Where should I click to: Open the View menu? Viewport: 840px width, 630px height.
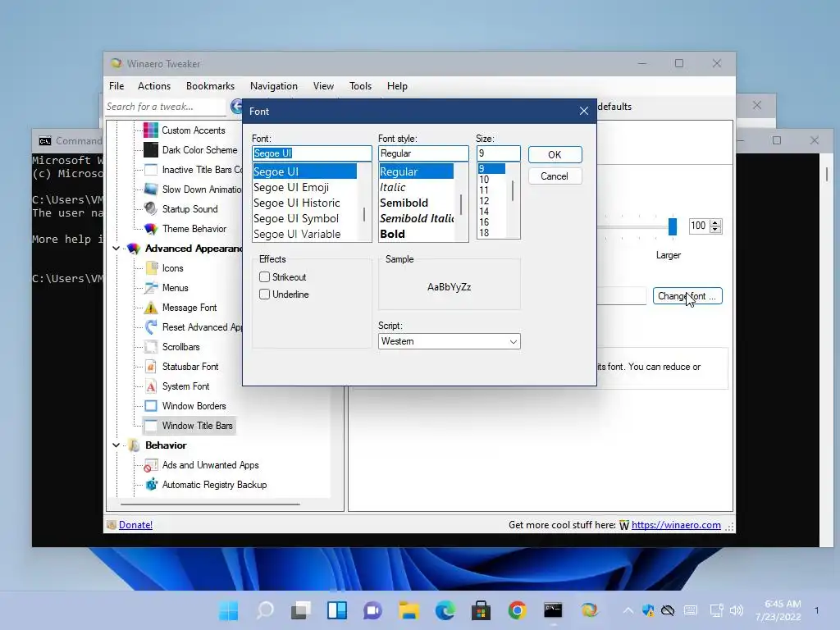(x=323, y=85)
